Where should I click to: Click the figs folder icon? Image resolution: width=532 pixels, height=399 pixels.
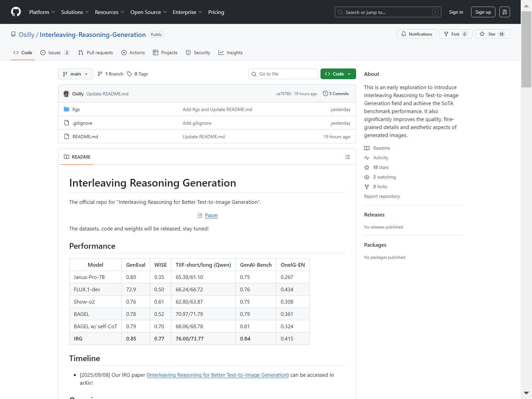click(66, 109)
